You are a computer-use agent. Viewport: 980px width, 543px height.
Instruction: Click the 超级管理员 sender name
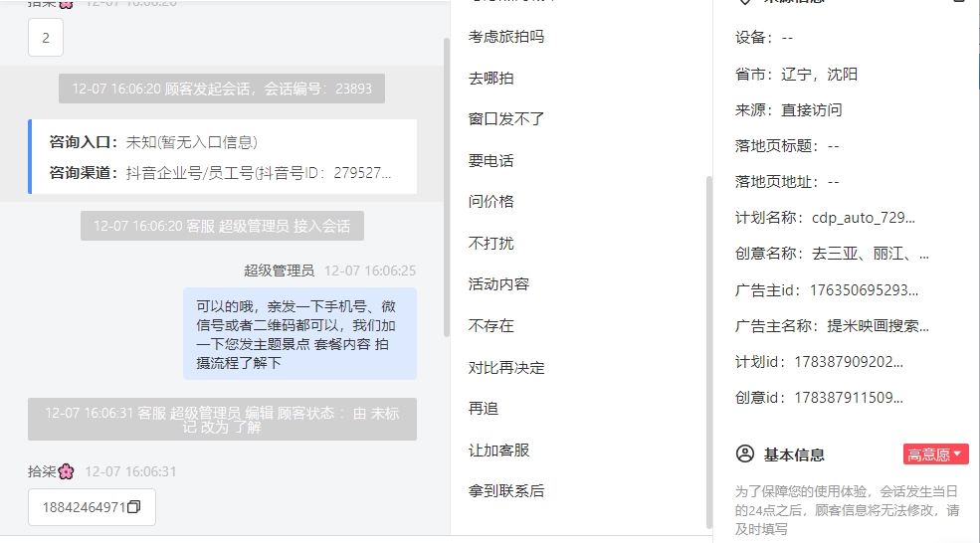[x=279, y=271]
